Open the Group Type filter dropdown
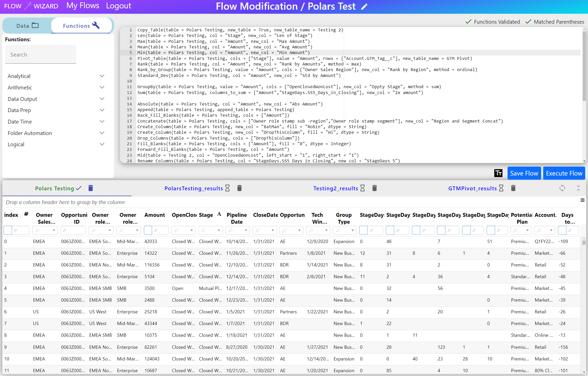 click(353, 230)
